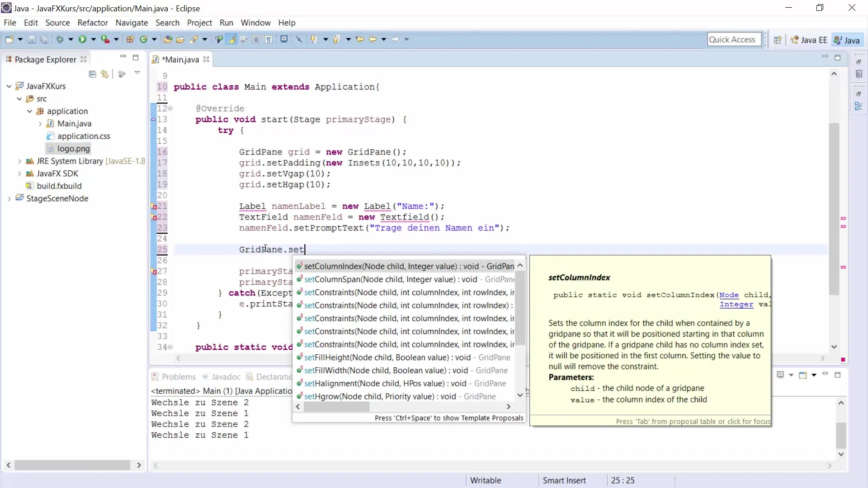Minimize the Package Explorer panel
Image resolution: width=868 pixels, height=488 pixels.
click(123, 57)
